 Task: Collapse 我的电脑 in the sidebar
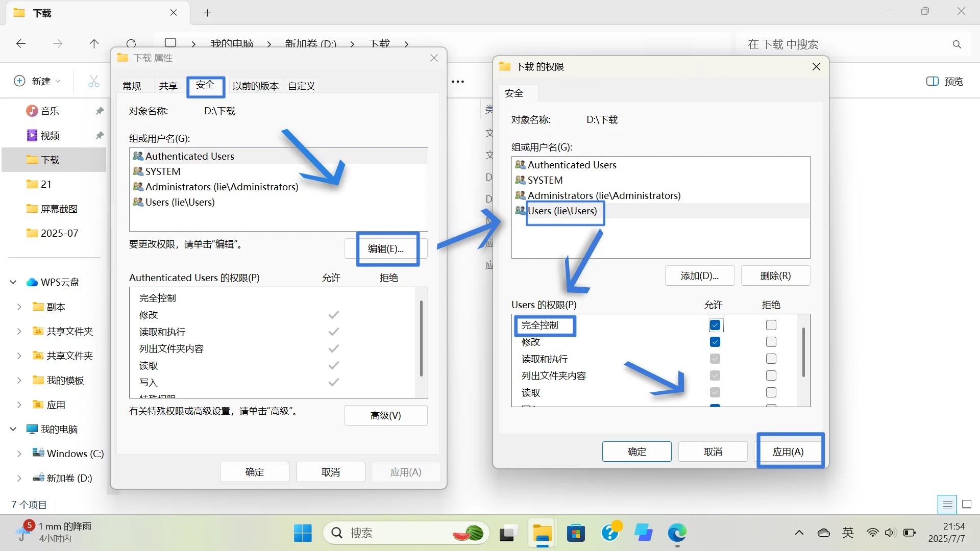click(x=12, y=429)
